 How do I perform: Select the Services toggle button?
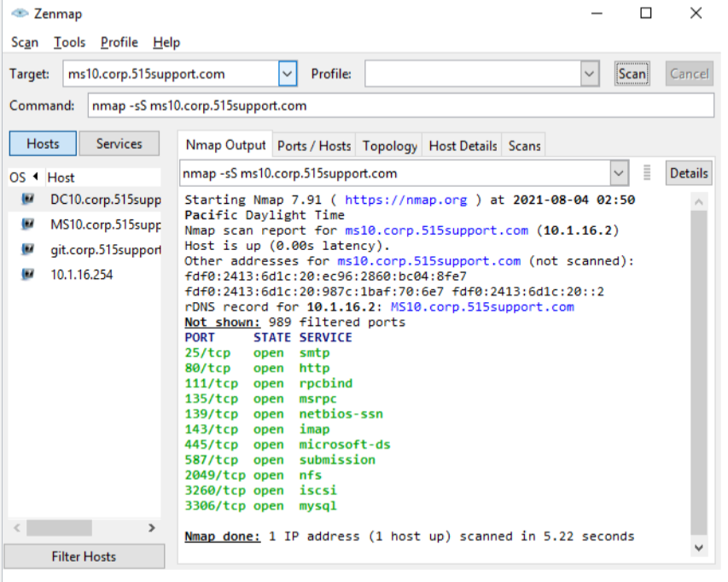point(119,143)
